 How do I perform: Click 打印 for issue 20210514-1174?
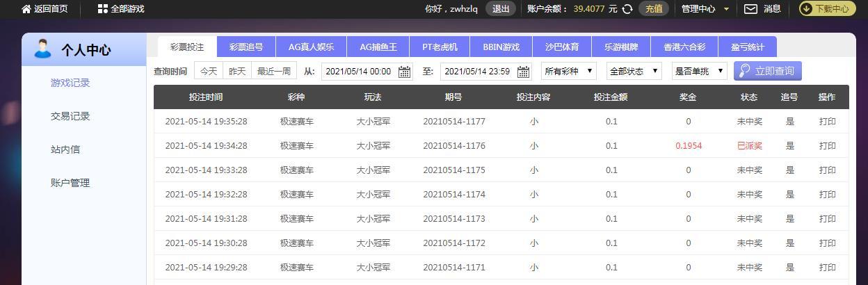click(827, 195)
